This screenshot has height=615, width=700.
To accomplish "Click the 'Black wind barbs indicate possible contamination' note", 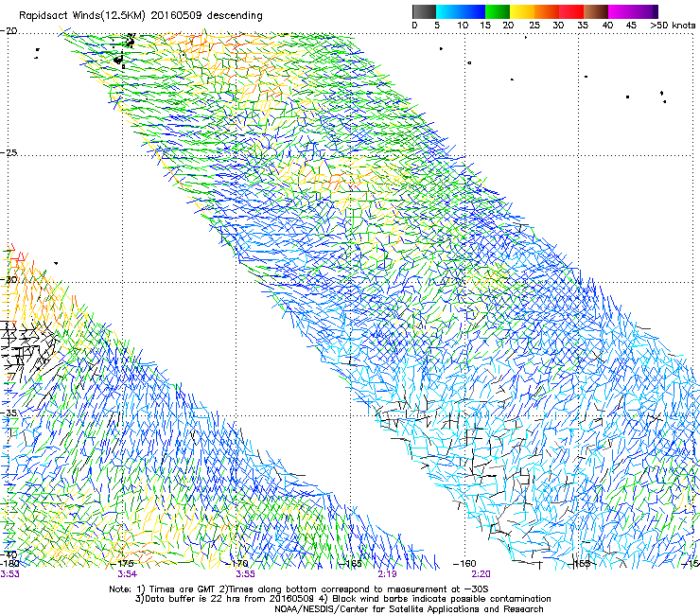I will pyautogui.click(x=442, y=599).
